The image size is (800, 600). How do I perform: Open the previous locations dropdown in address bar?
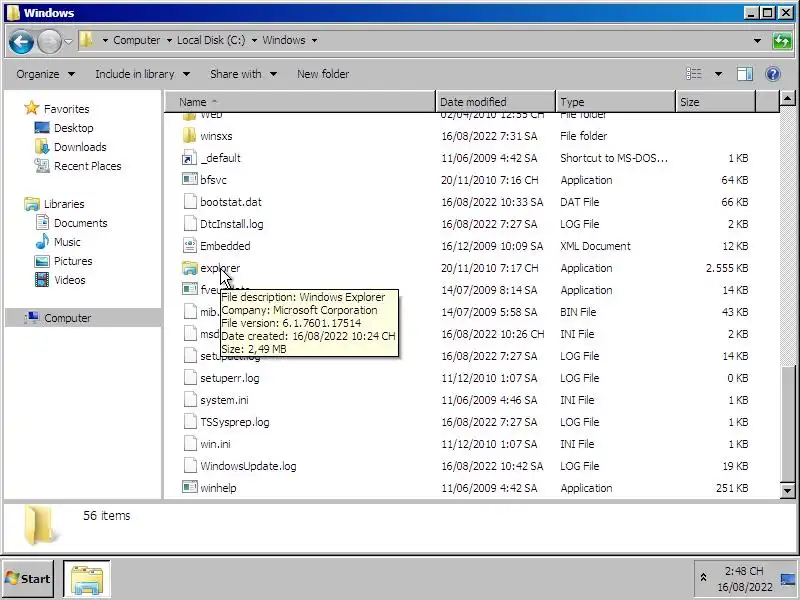758,40
